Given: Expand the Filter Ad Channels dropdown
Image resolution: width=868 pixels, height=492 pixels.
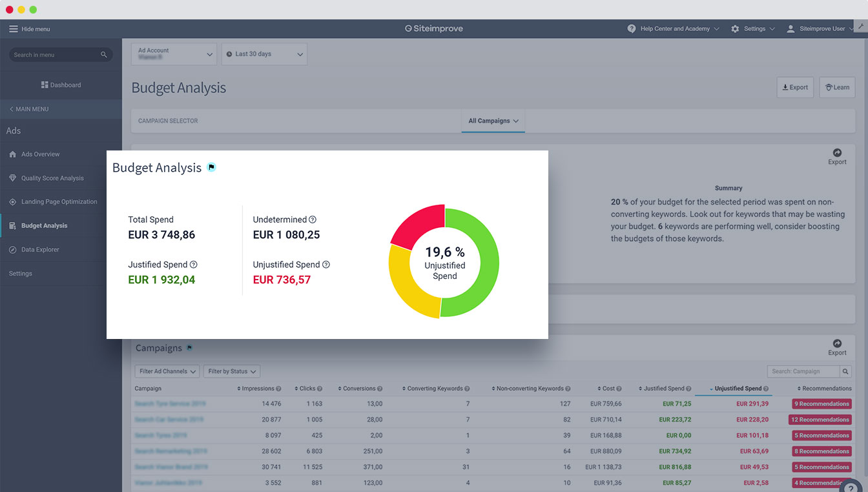Looking at the screenshot, I should click(167, 371).
